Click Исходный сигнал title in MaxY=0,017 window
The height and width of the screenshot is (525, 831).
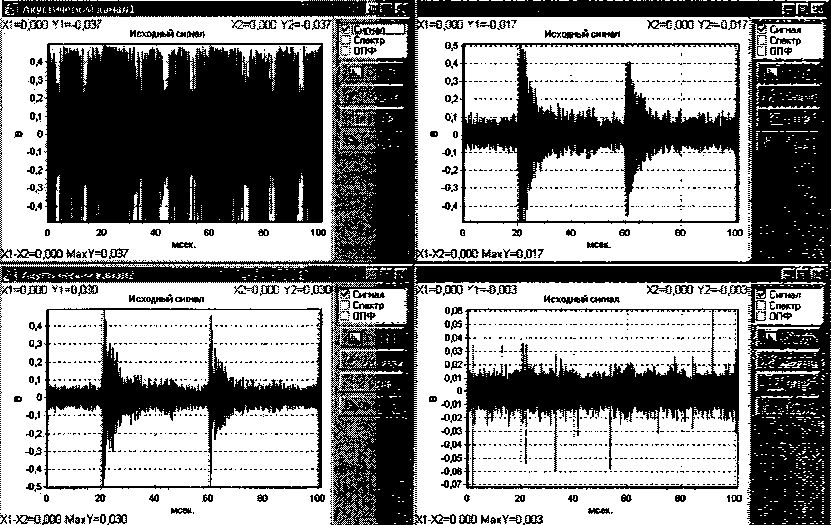(582, 34)
